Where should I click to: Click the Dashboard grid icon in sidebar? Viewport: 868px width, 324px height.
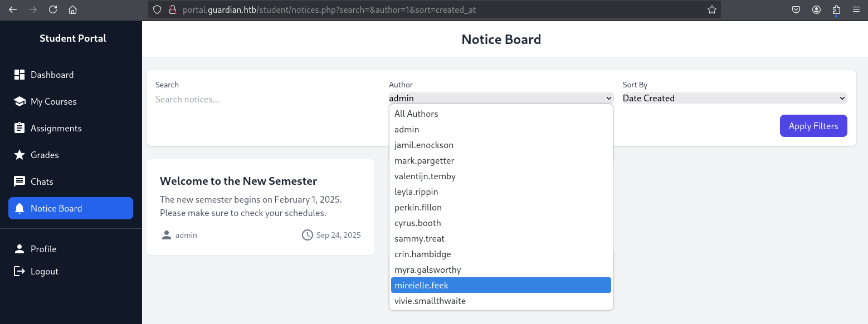pos(19,75)
